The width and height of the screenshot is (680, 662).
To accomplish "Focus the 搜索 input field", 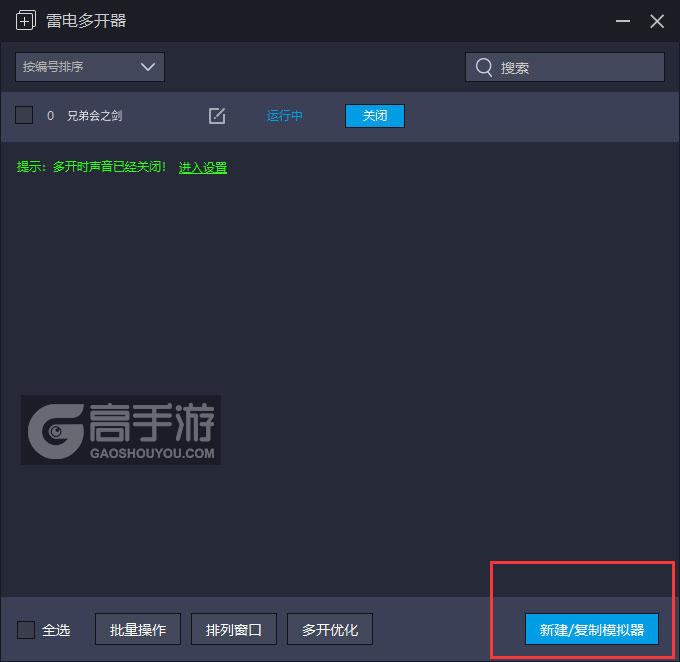I will click(565, 67).
